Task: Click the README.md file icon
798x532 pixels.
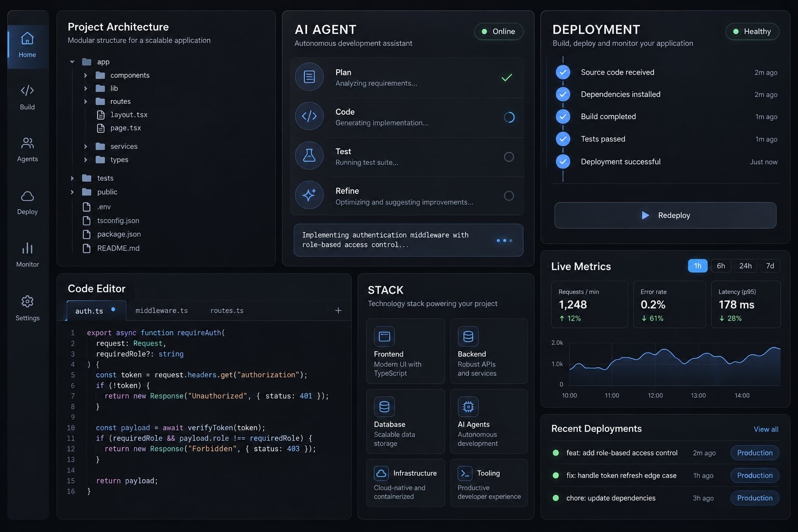Action: tap(87, 248)
